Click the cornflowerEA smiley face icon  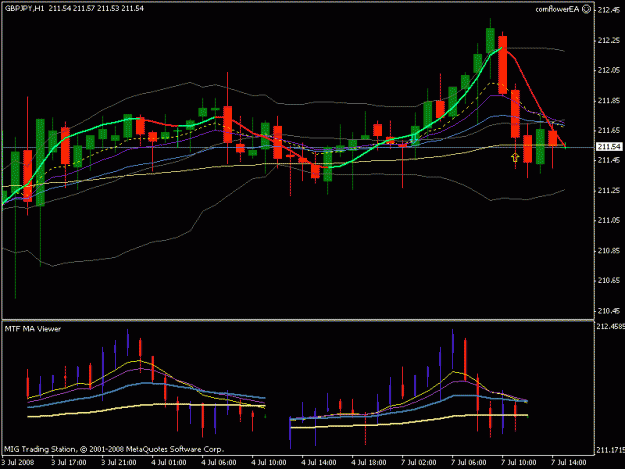click(586, 9)
